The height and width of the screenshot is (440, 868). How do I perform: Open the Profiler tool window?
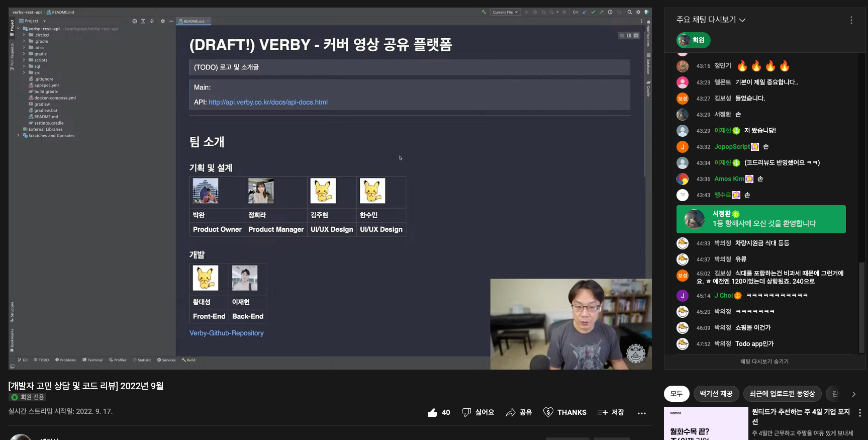118,360
